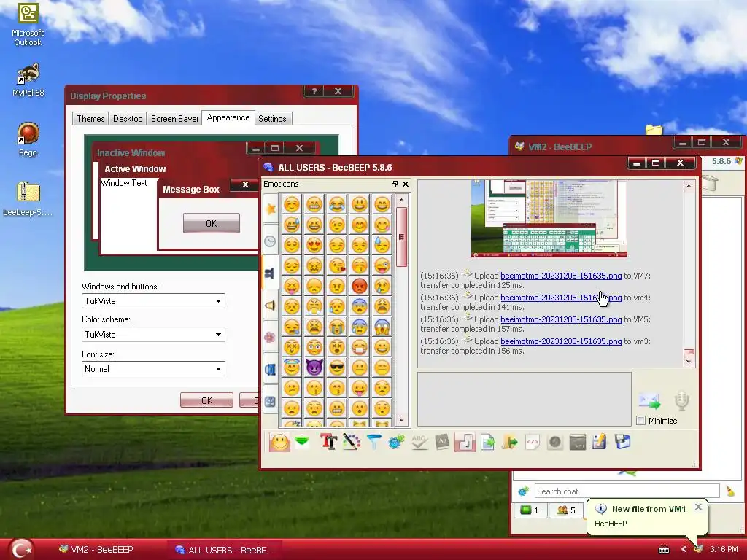Click the folder with green arrow icon

[x=510, y=443]
